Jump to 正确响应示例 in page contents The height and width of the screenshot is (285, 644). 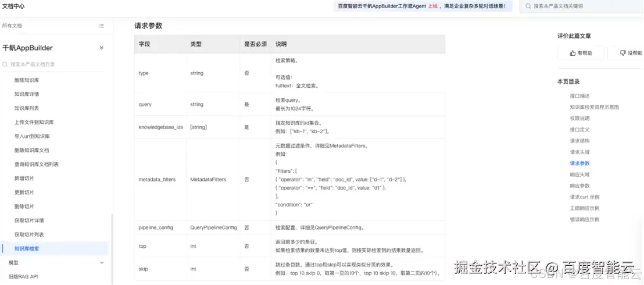pos(585,208)
